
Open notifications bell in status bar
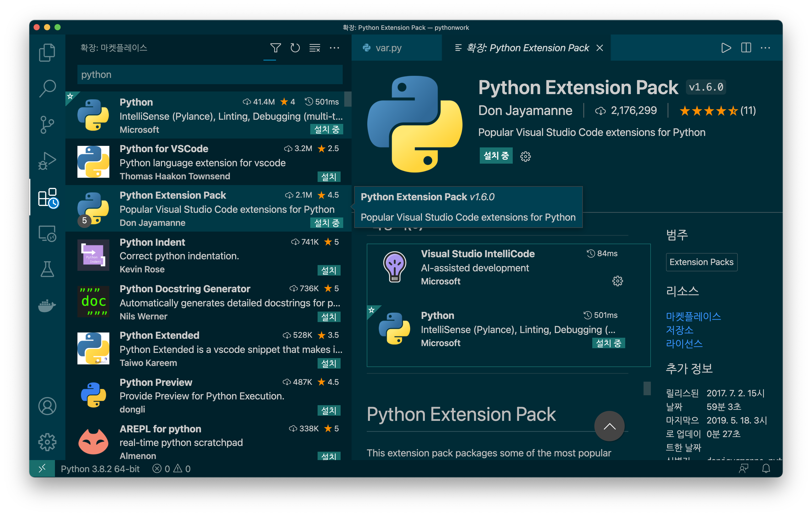tap(766, 468)
